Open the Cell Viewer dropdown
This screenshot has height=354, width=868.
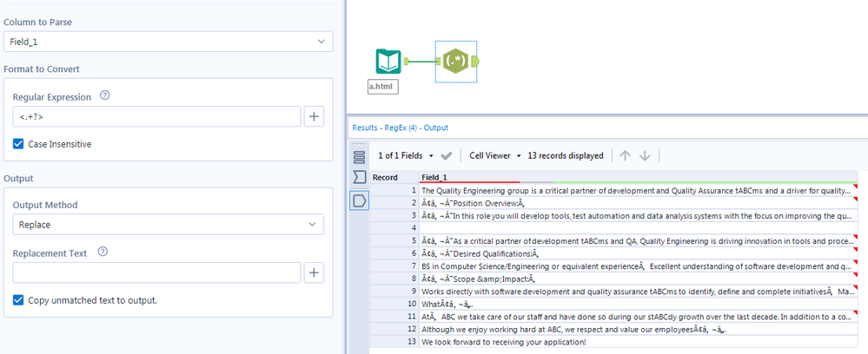(x=495, y=156)
